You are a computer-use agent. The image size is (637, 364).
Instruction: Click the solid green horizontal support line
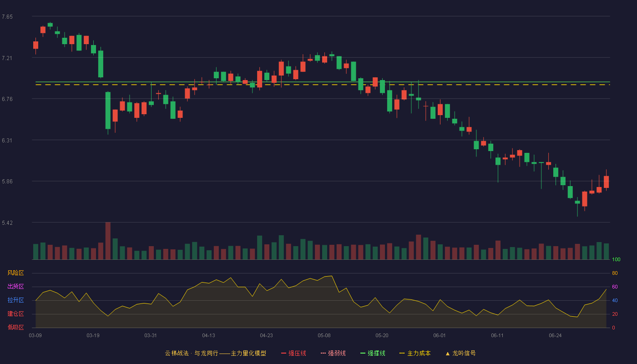(323, 82)
